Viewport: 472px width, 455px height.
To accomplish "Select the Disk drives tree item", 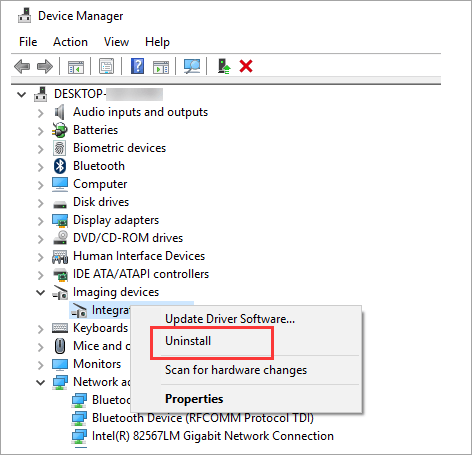I will pyautogui.click(x=101, y=202).
